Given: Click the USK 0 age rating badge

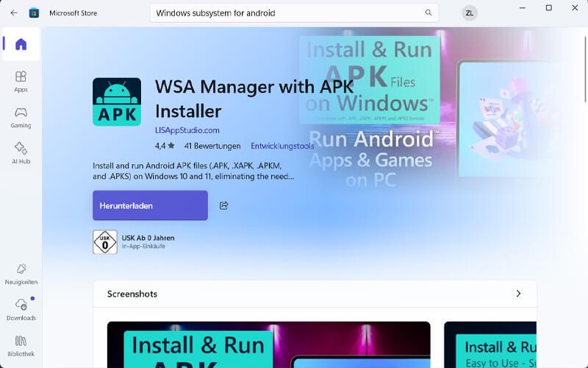Looking at the screenshot, I should point(105,242).
